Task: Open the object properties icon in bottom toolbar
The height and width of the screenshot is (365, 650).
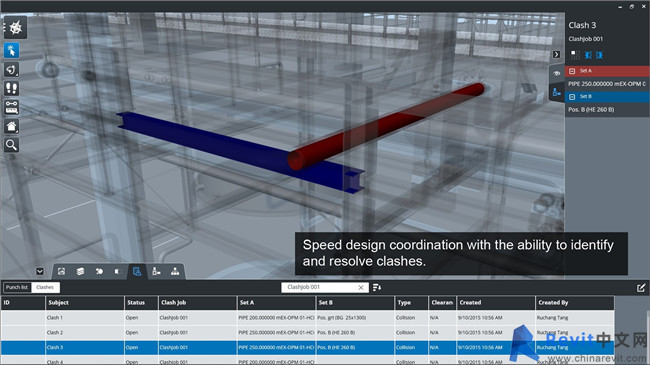Action: (156, 271)
